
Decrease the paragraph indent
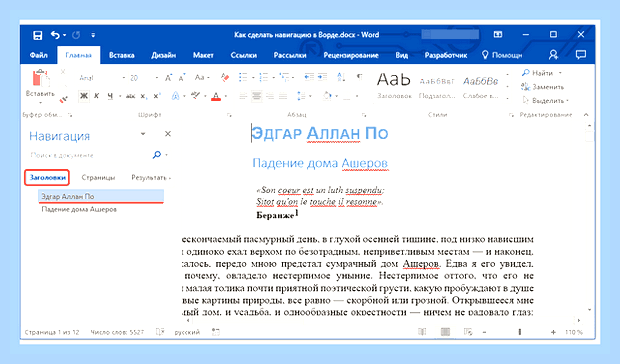pyautogui.click(x=309, y=77)
